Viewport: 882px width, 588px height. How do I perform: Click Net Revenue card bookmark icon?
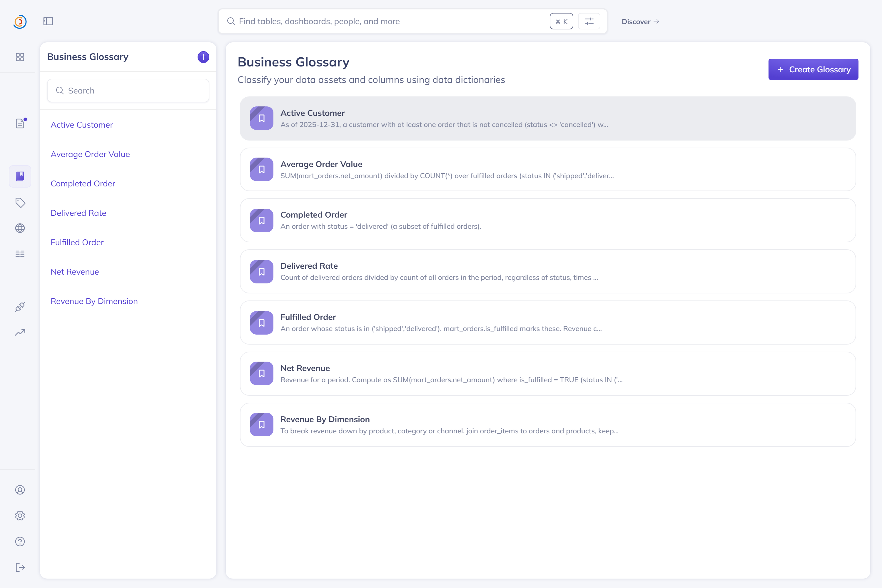coord(261,373)
